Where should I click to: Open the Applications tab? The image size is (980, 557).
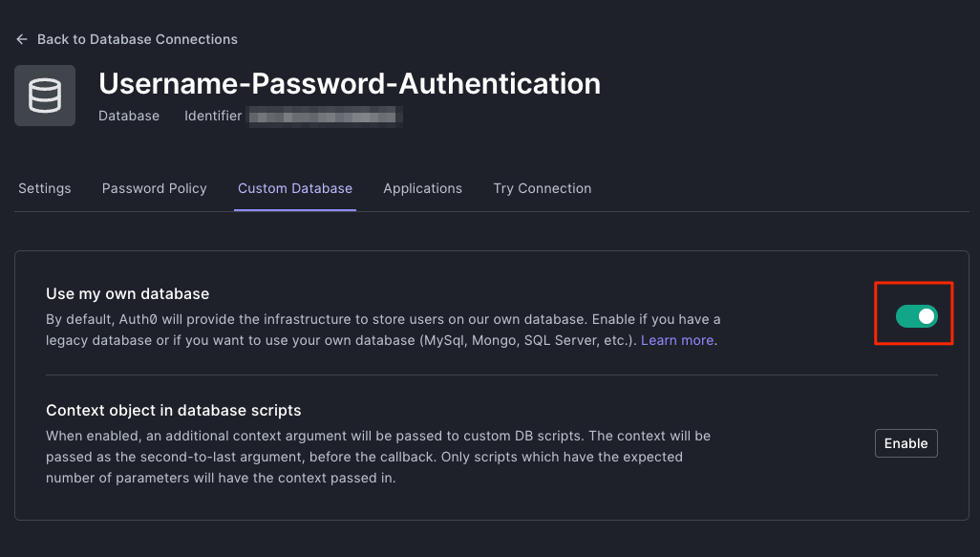click(x=422, y=188)
